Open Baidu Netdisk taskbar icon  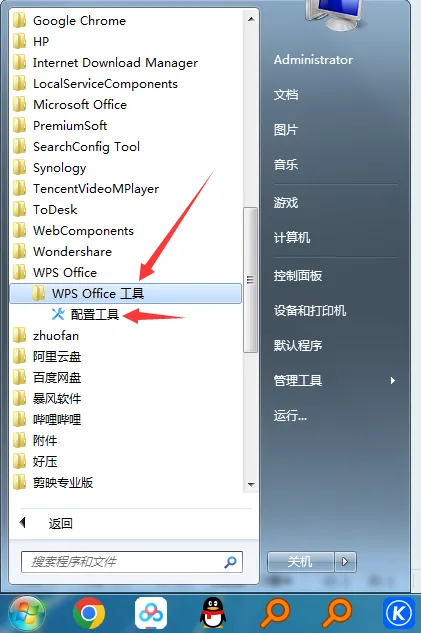coord(151,613)
